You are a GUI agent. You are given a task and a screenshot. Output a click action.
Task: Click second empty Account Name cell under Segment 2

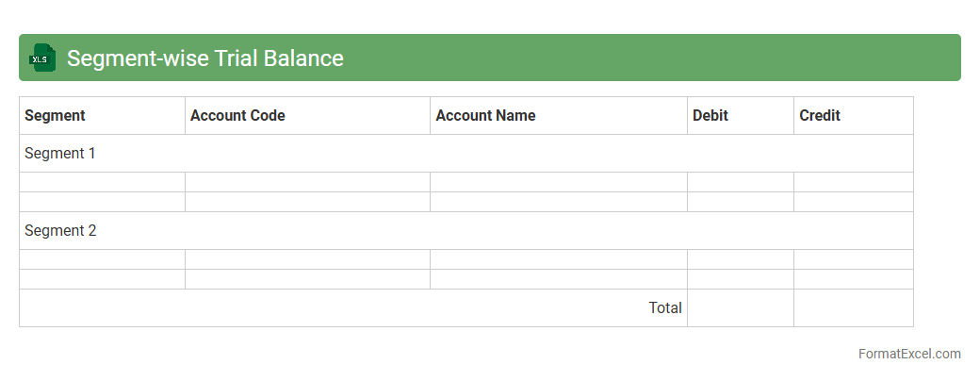tap(559, 279)
